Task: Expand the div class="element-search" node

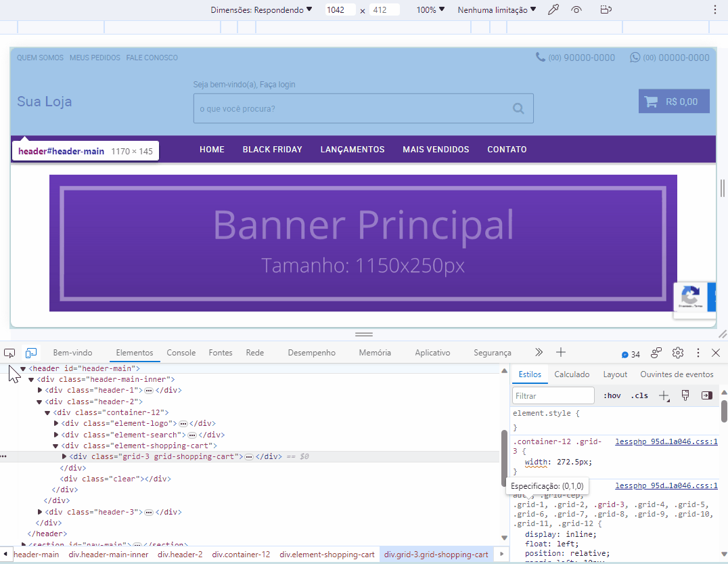Action: pos(56,435)
